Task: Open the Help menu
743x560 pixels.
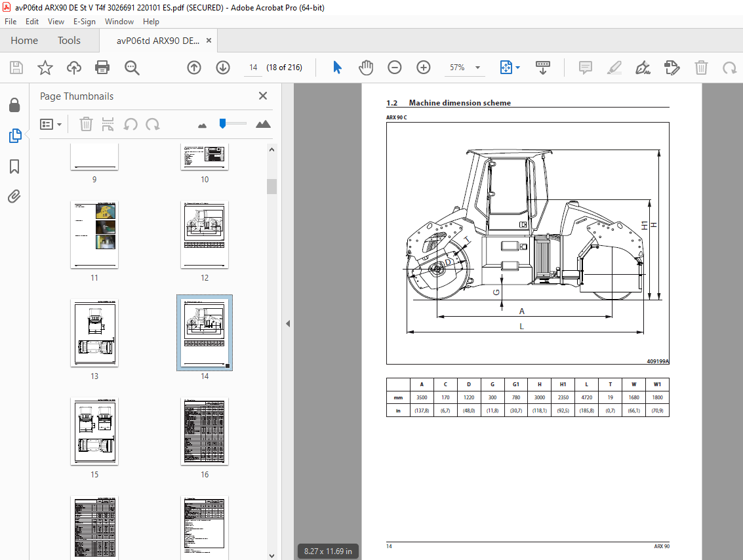Action: coord(151,22)
